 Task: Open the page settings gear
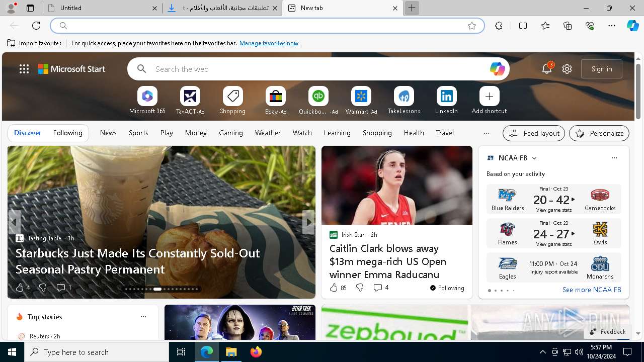click(x=567, y=69)
